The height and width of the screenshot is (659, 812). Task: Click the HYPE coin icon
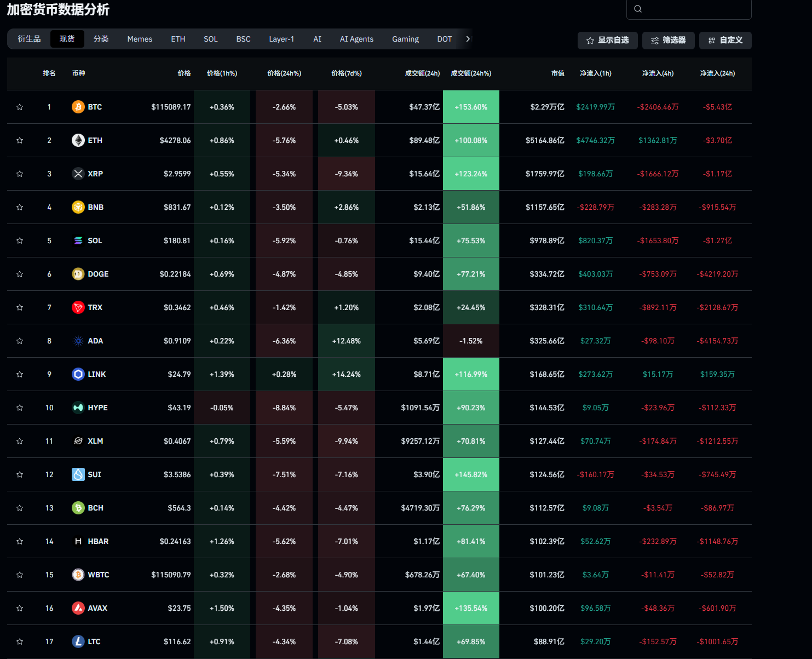point(78,408)
